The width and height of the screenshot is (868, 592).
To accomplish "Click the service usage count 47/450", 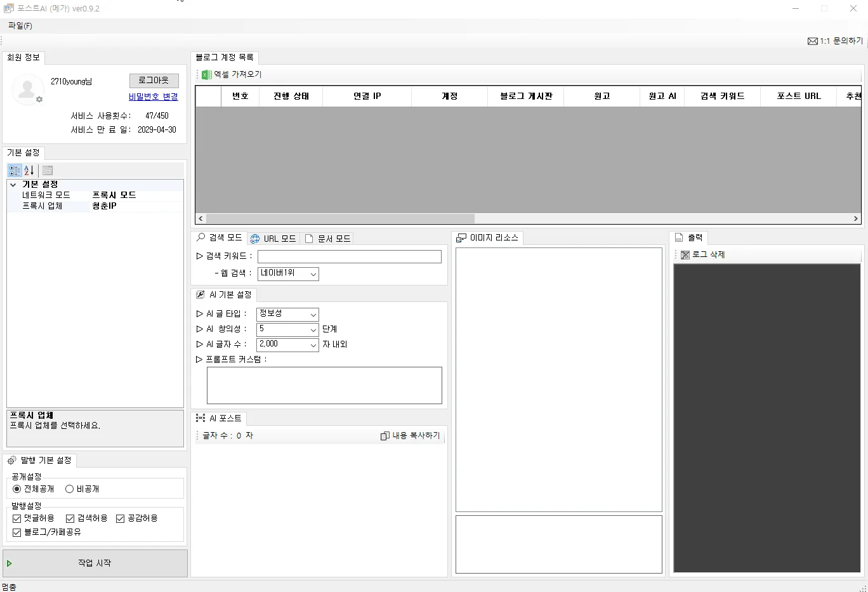I will pyautogui.click(x=157, y=116).
